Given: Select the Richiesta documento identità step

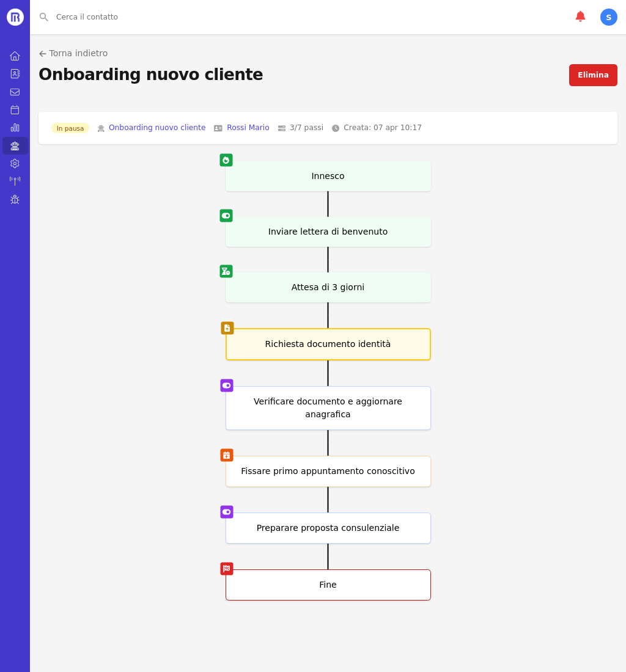Looking at the screenshot, I should coord(328,345).
